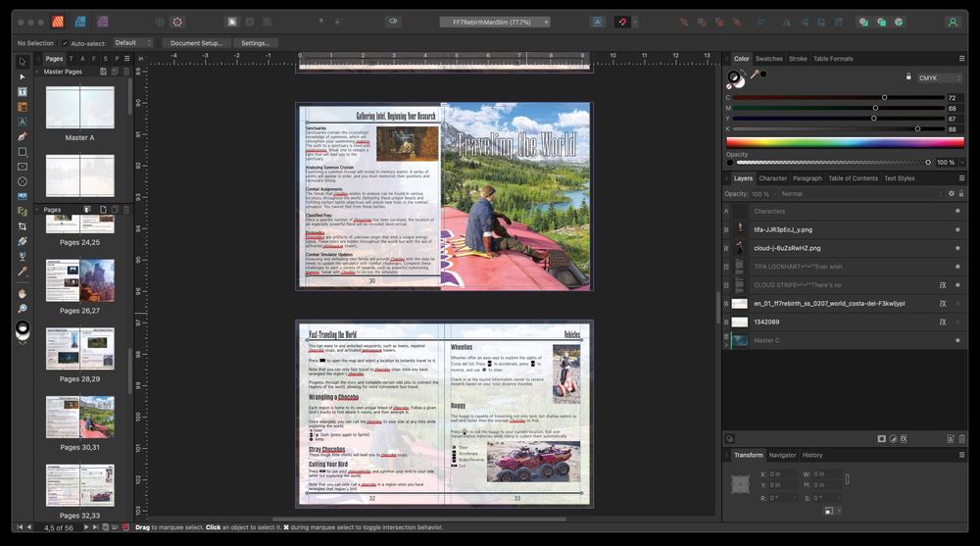The image size is (980, 546).
Task: Select the Zoom magnifier tool
Action: 23,309
